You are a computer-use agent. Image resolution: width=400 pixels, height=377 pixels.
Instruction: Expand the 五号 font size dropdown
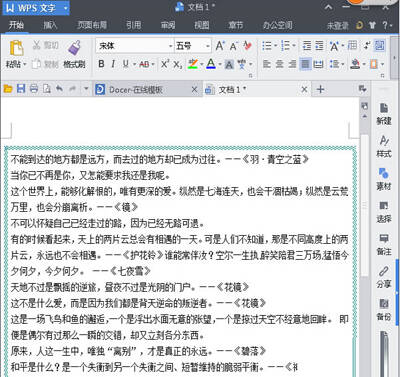coord(208,46)
